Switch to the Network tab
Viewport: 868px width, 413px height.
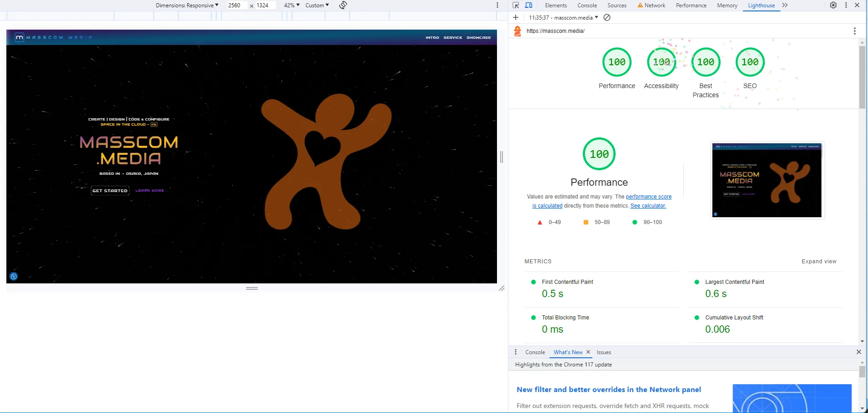tap(651, 5)
